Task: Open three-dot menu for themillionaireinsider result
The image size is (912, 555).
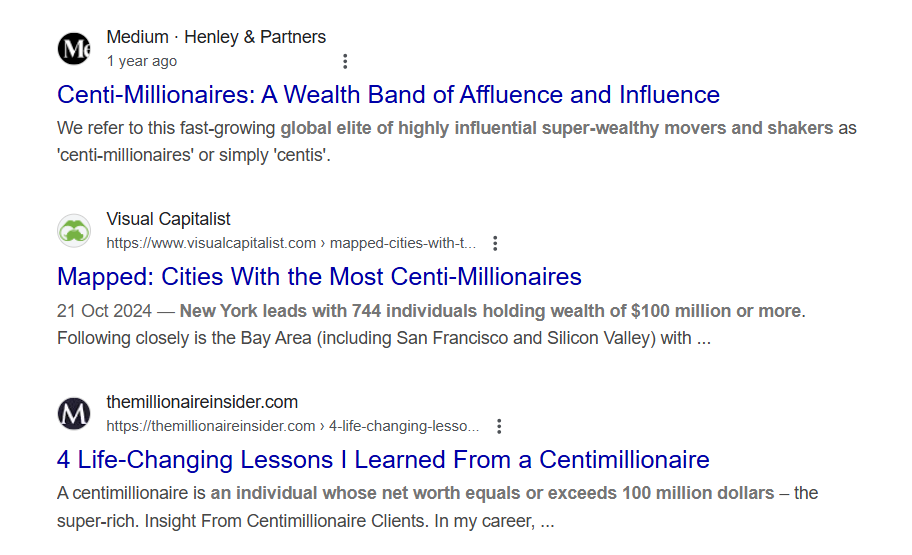Action: 499,426
